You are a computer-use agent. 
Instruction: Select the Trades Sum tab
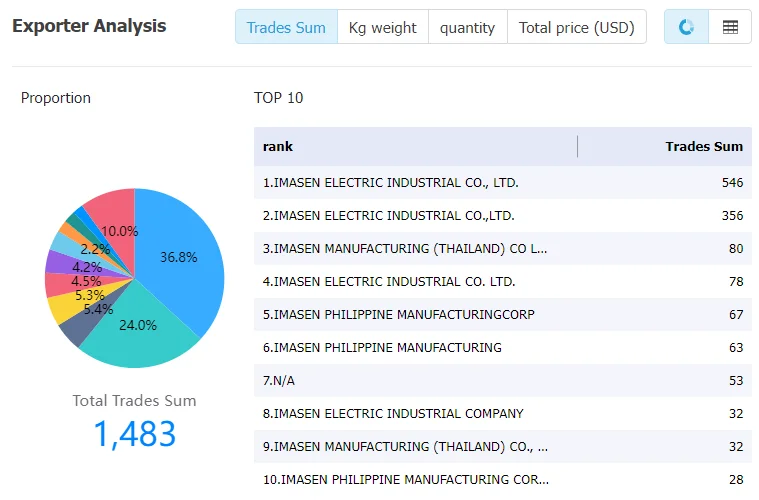tap(286, 27)
